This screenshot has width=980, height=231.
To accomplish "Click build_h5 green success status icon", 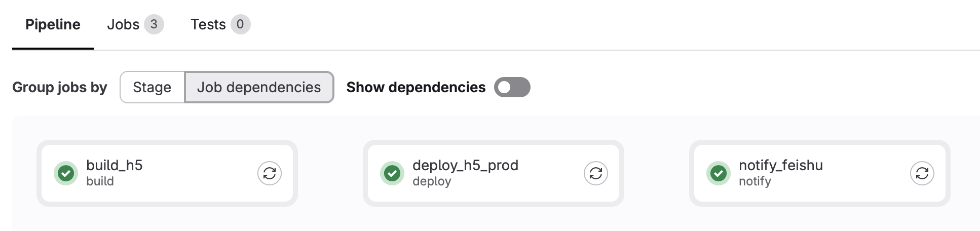I will coord(66,173).
